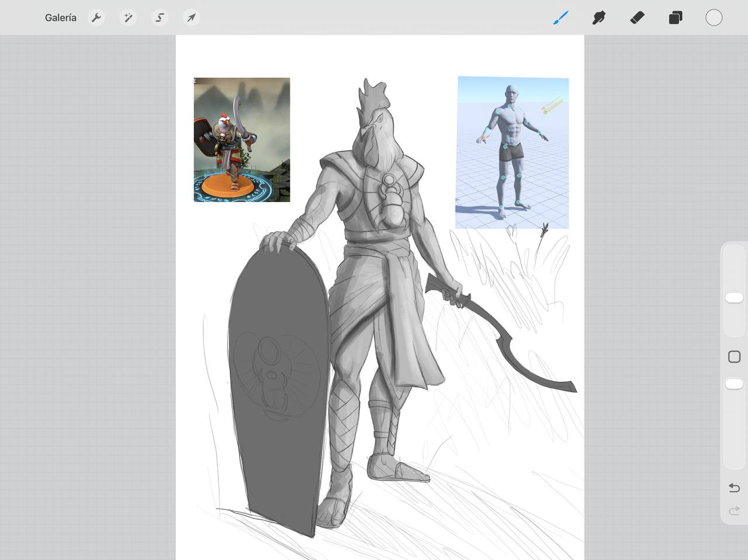The width and height of the screenshot is (748, 560).
Task: Select the Smudge finger tool
Action: click(598, 18)
